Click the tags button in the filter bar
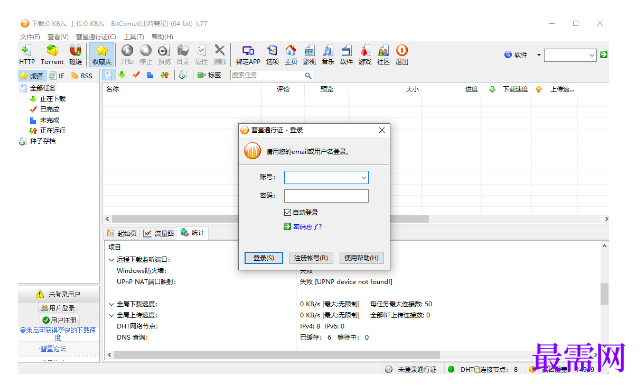This screenshot has width=644, height=389. [209, 75]
